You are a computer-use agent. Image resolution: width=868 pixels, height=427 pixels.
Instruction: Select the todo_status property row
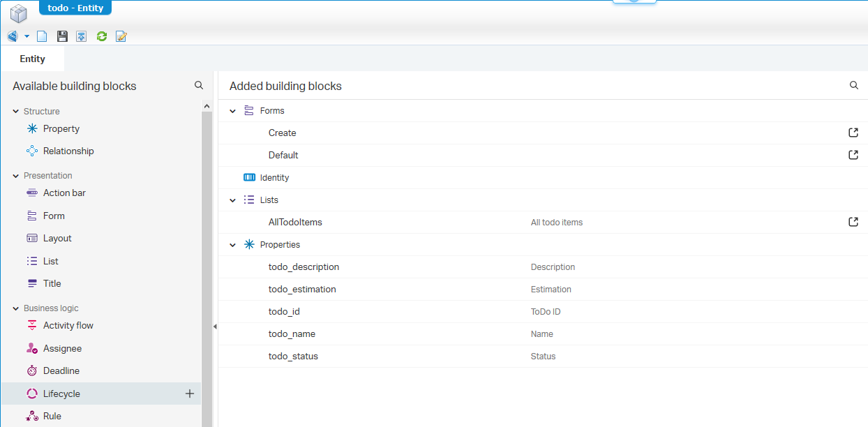[543, 357]
